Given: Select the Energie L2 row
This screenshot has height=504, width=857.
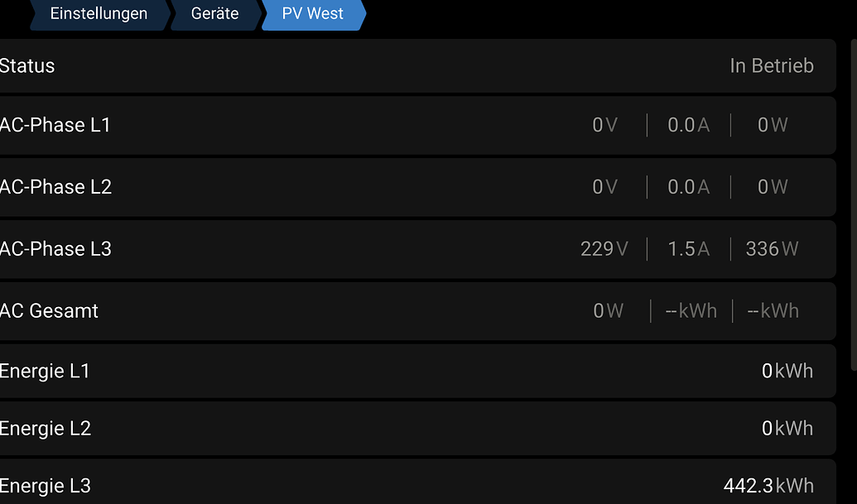Looking at the screenshot, I should pos(414,429).
